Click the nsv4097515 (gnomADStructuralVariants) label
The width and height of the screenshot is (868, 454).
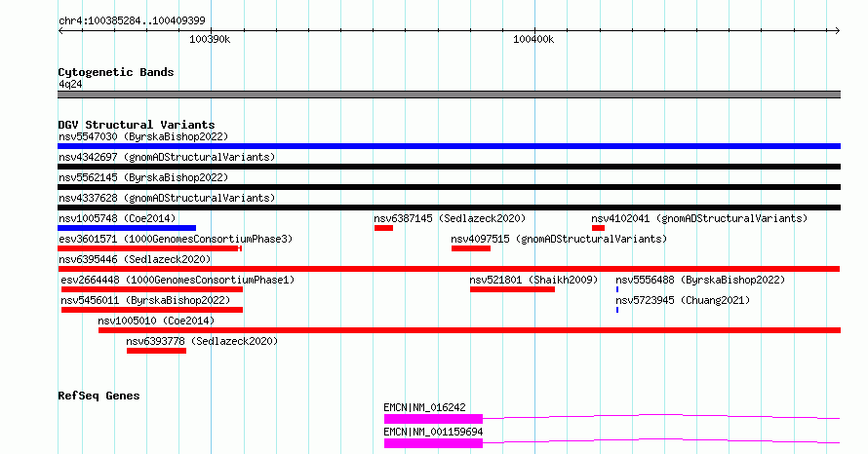tap(559, 239)
